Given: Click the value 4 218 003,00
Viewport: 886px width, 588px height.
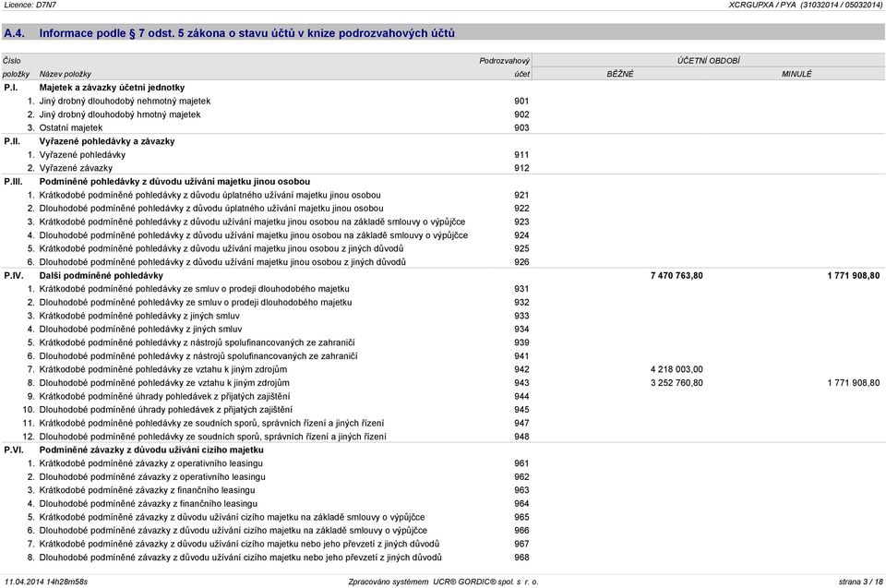Looking at the screenshot, I should pyautogui.click(x=676, y=370).
